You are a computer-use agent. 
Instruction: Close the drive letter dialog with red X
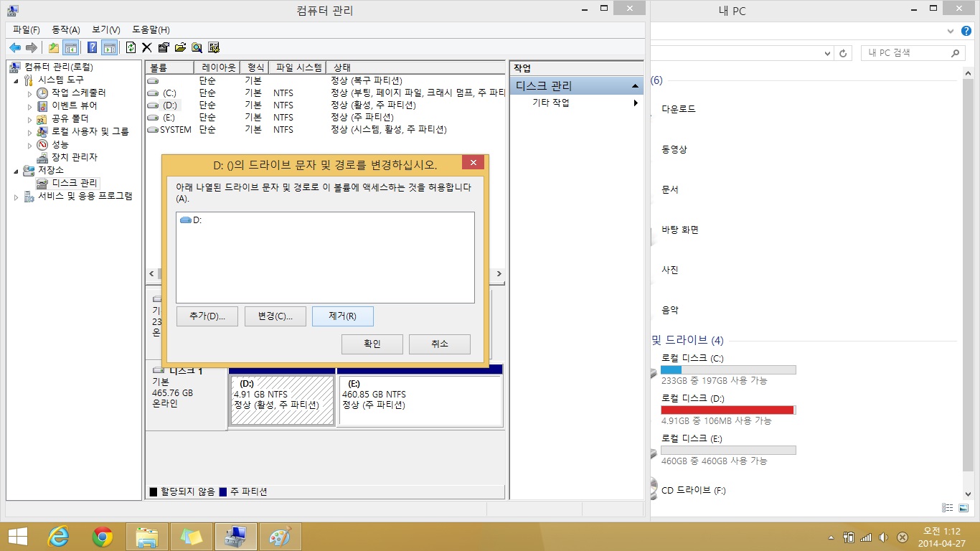[x=473, y=163]
